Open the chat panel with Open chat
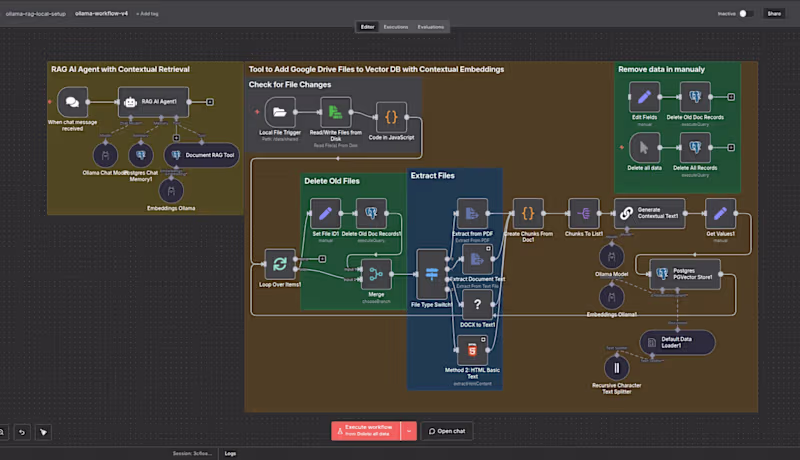 (x=447, y=431)
